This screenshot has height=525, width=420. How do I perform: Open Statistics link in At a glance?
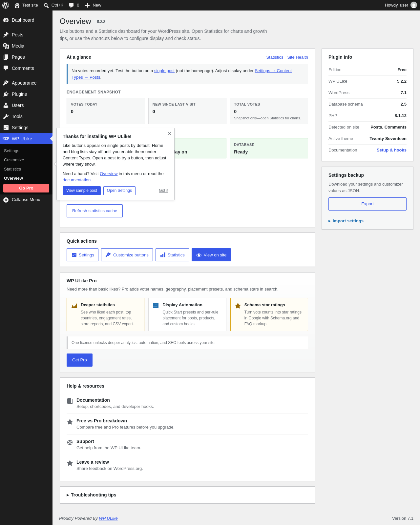coord(275,57)
